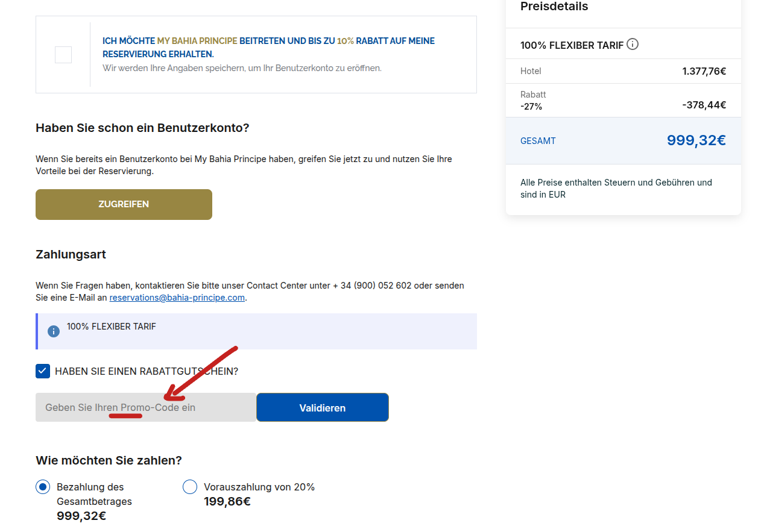Click the Zahlungsart section title

(71, 254)
